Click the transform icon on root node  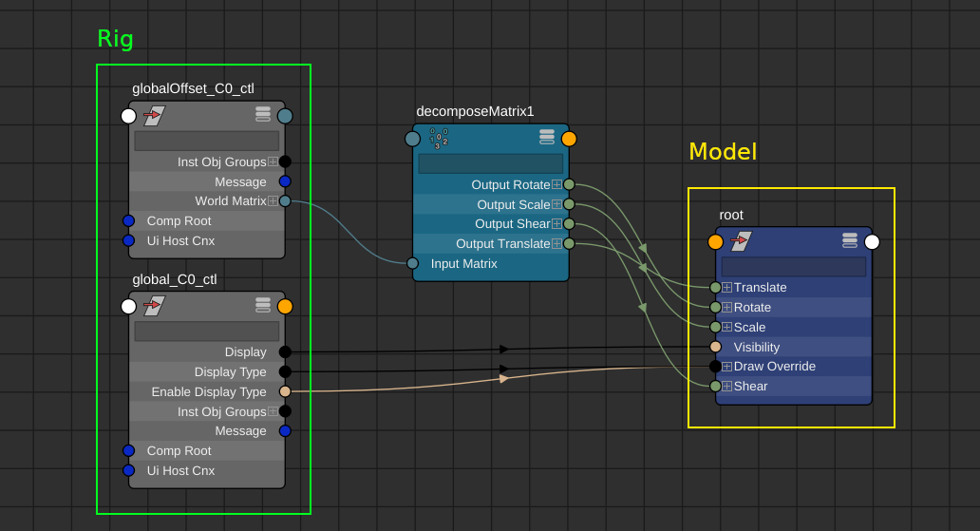click(741, 241)
